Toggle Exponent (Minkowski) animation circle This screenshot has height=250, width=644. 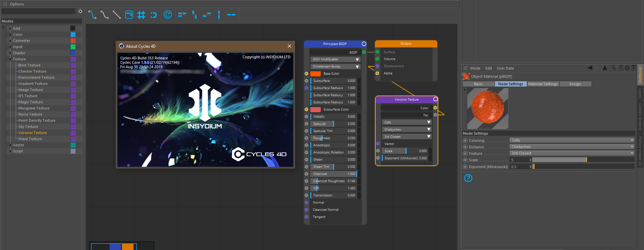(x=465, y=167)
